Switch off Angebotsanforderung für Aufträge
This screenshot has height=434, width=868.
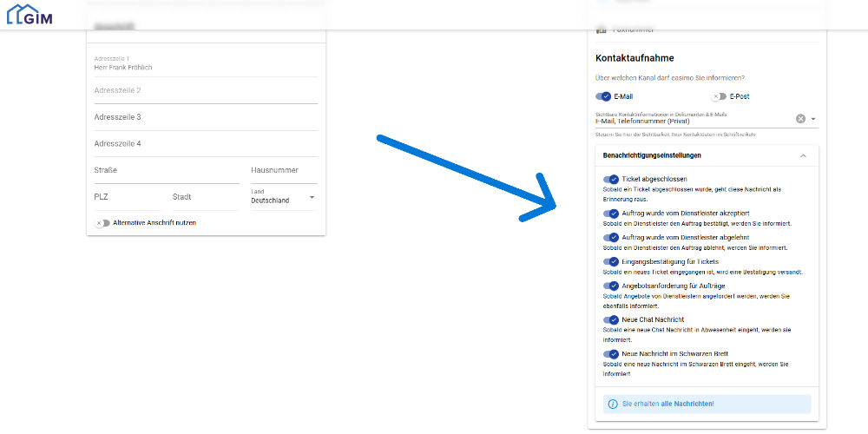point(611,286)
